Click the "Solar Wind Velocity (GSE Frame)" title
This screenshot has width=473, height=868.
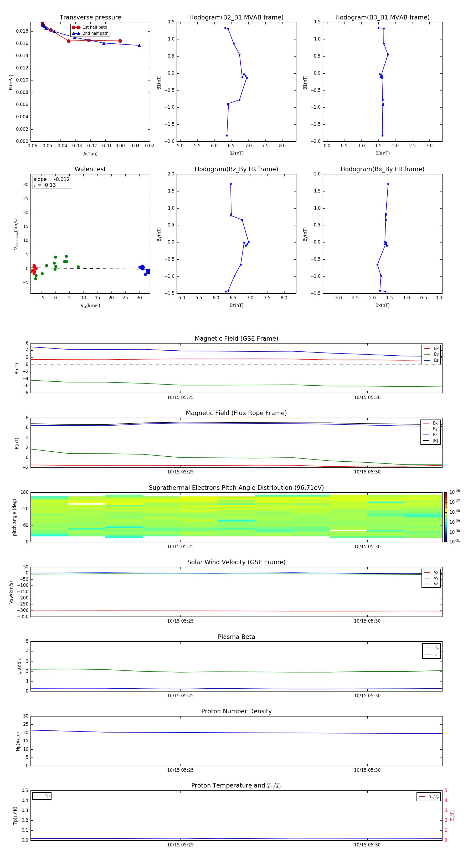(x=236, y=562)
